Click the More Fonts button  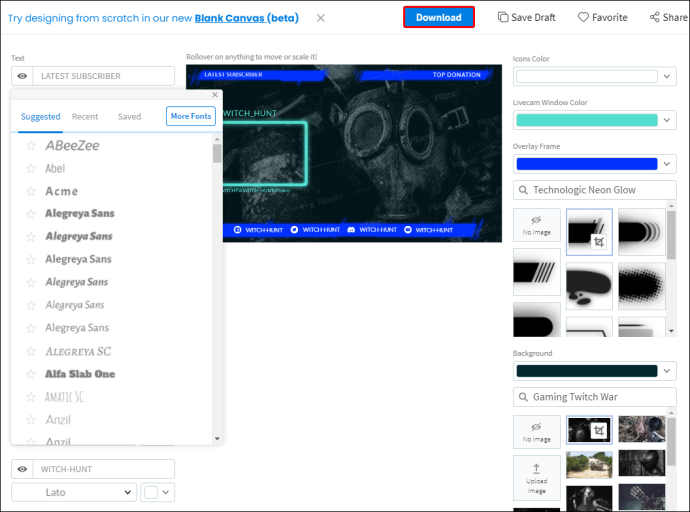(191, 116)
